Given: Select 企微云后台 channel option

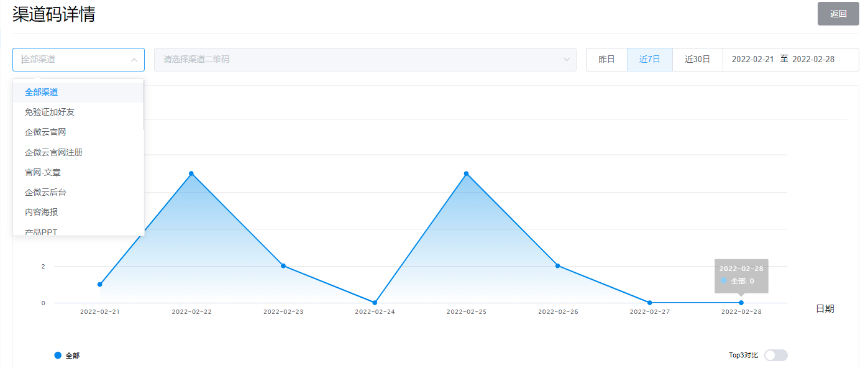Looking at the screenshot, I should [x=78, y=192].
